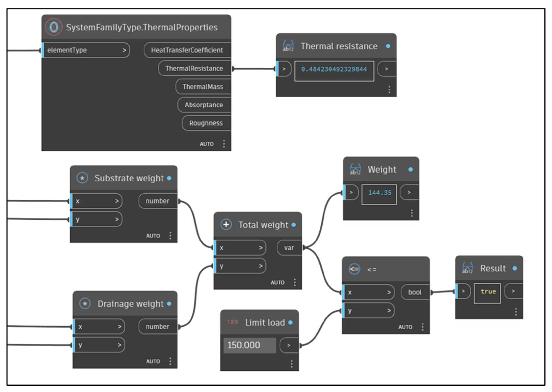
Task: Click the Limit load 150.000 value field
Action: (x=250, y=345)
